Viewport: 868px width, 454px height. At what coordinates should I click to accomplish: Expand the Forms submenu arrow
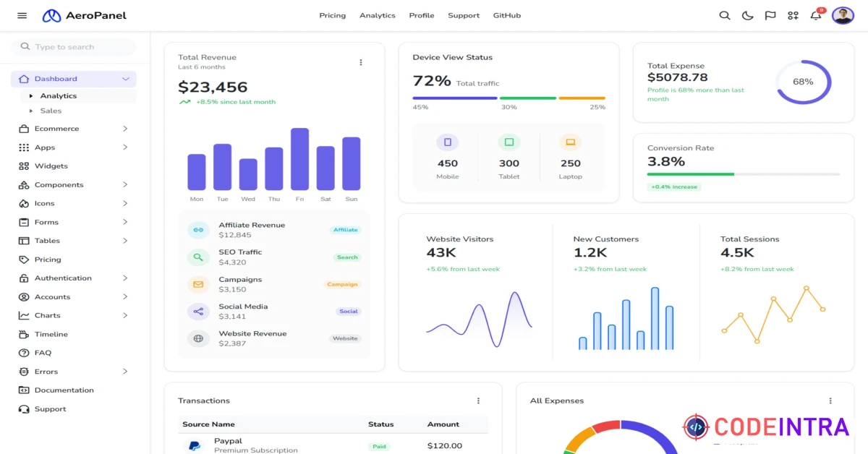(125, 222)
